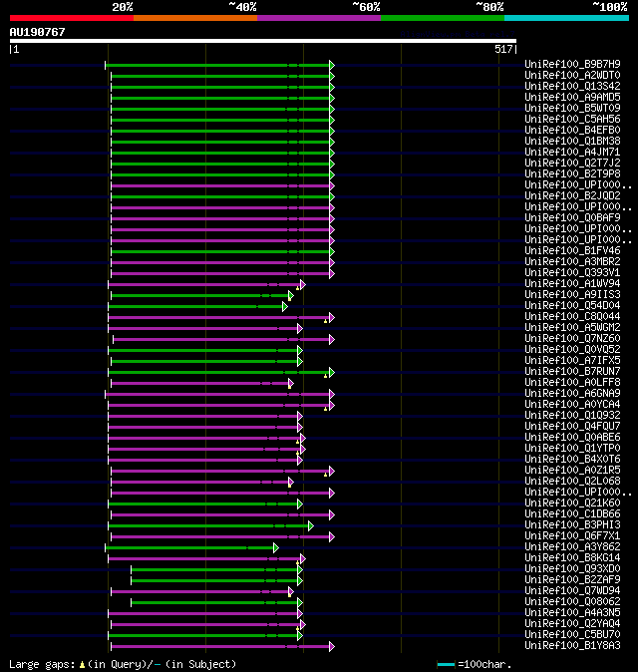Click the UniRef100_B9B7H9 hit label
Viewport: 638px width, 672px height.
pos(572,64)
